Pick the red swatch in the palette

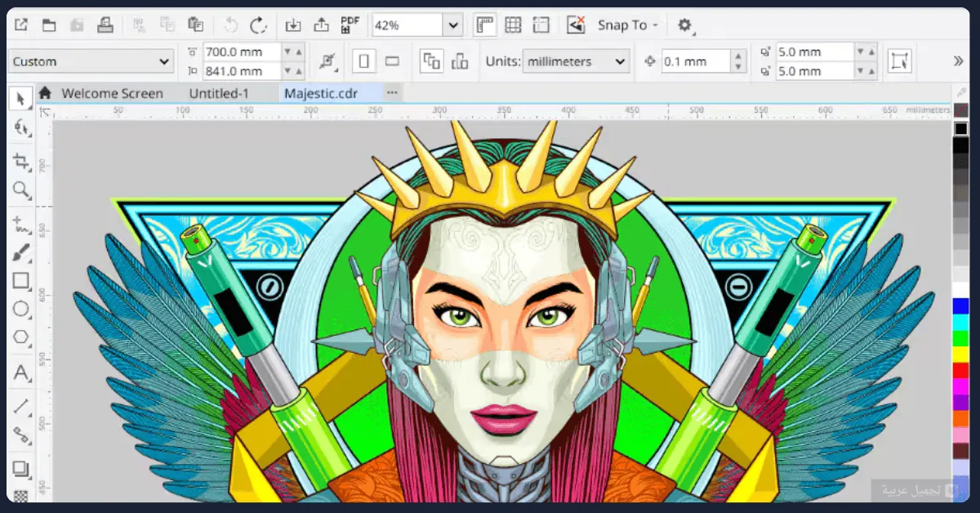click(961, 370)
